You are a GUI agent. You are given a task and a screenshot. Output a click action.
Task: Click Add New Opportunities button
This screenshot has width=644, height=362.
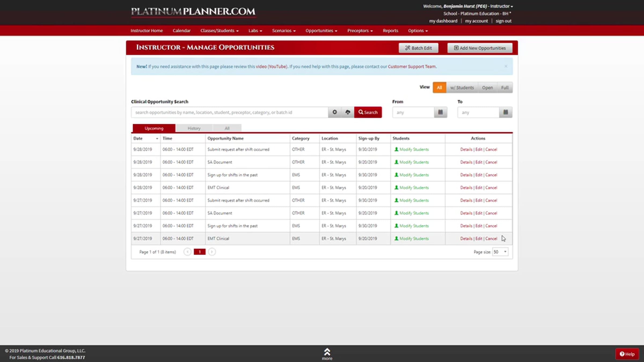tap(480, 48)
